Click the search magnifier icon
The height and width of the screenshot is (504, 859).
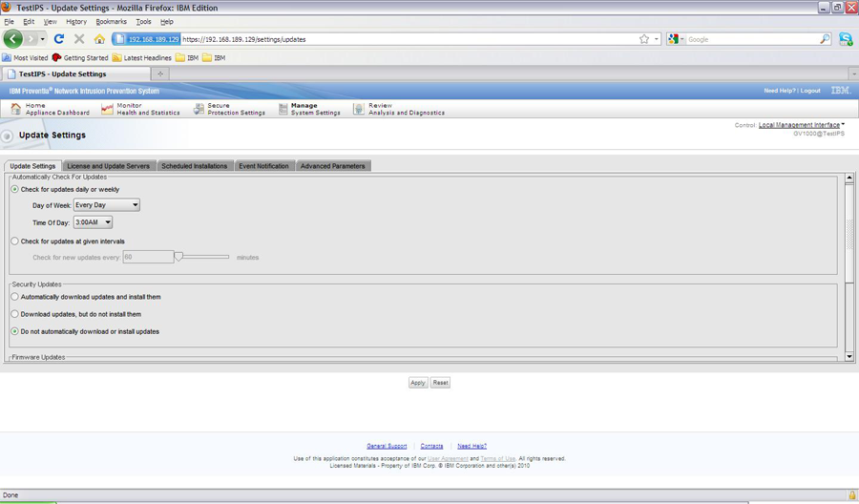(x=825, y=39)
